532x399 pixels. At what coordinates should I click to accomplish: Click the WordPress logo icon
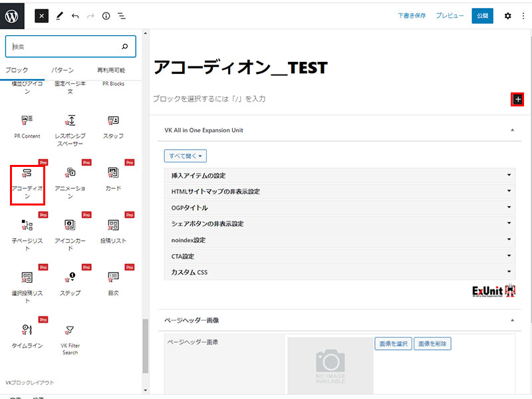13,15
